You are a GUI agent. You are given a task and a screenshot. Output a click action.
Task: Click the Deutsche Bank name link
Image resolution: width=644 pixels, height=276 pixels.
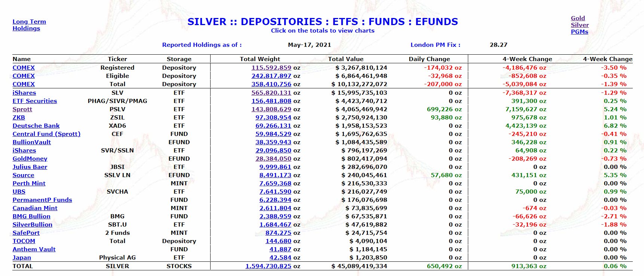click(x=36, y=126)
